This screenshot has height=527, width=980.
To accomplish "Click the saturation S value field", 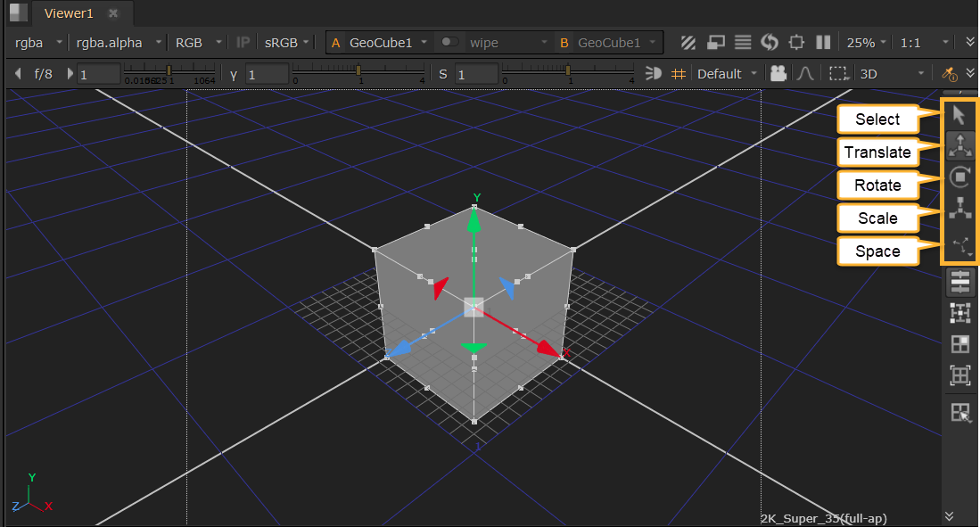I will click(474, 74).
